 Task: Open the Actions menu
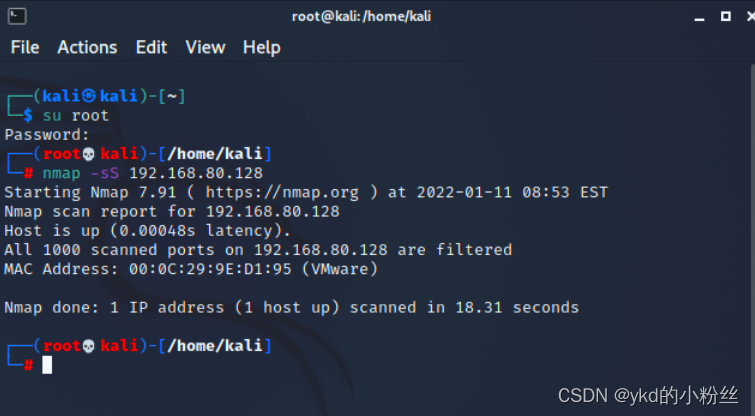pyautogui.click(x=87, y=48)
